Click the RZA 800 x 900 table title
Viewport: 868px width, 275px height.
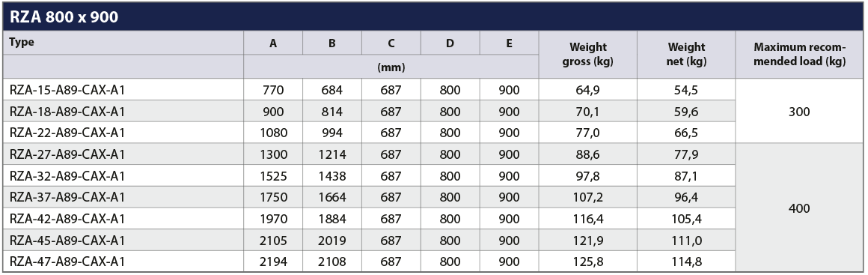click(x=64, y=16)
